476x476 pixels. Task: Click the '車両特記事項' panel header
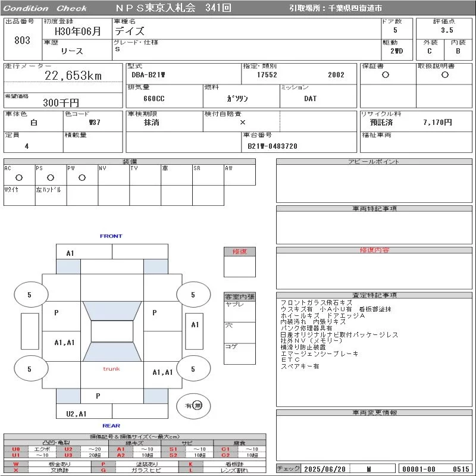click(x=374, y=209)
